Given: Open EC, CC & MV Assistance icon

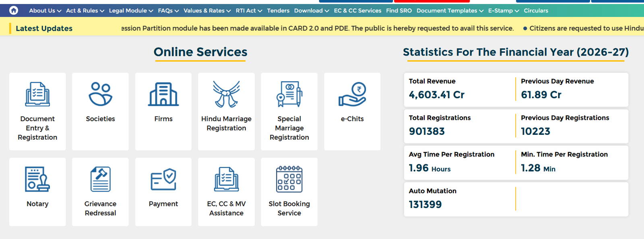Looking at the screenshot, I should (226, 179).
